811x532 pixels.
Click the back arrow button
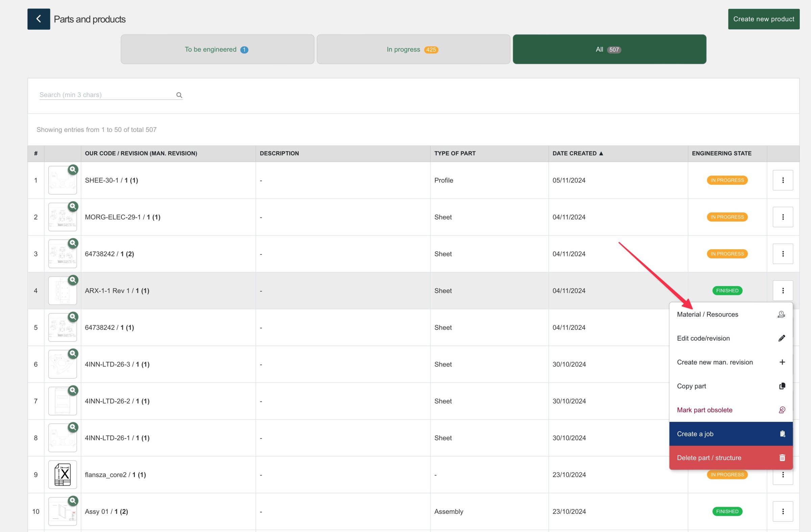[x=39, y=19]
